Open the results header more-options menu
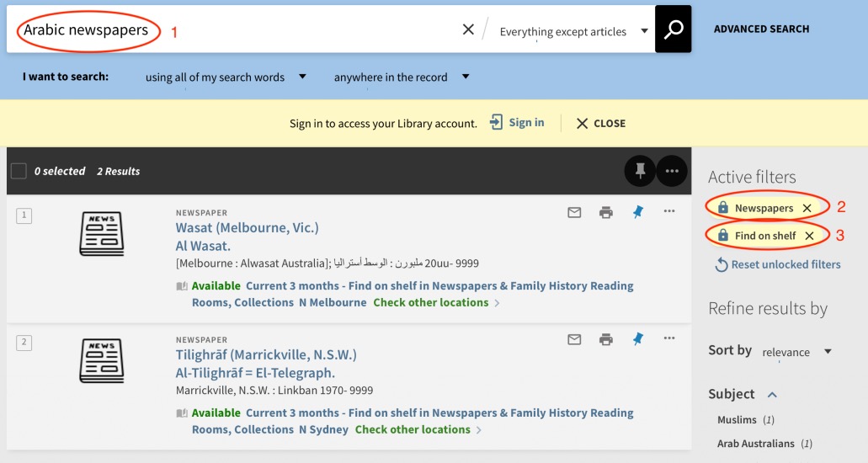Image resolution: width=868 pixels, height=463 pixels. click(x=672, y=171)
